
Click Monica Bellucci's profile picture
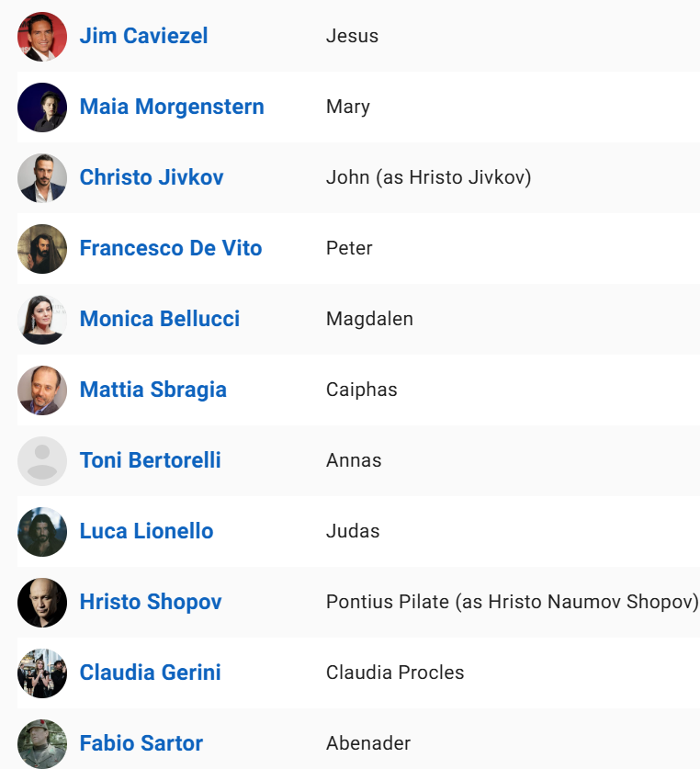(42, 320)
